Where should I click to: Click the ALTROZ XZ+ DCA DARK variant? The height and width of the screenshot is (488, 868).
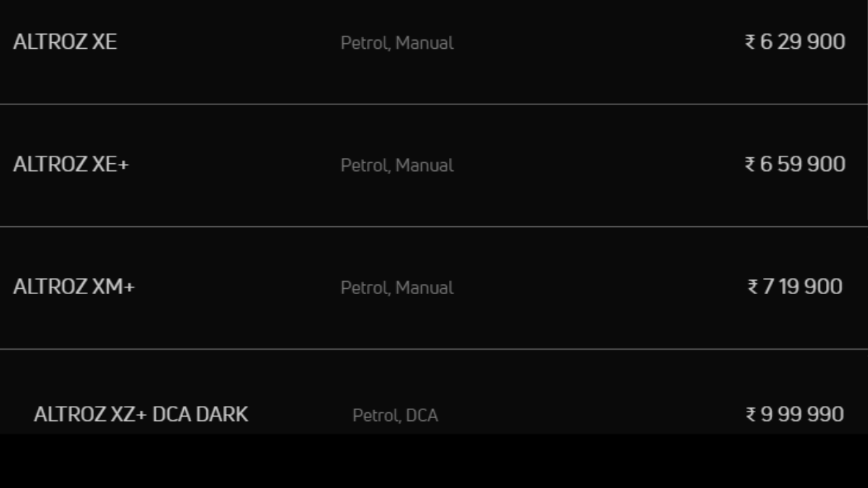141,414
